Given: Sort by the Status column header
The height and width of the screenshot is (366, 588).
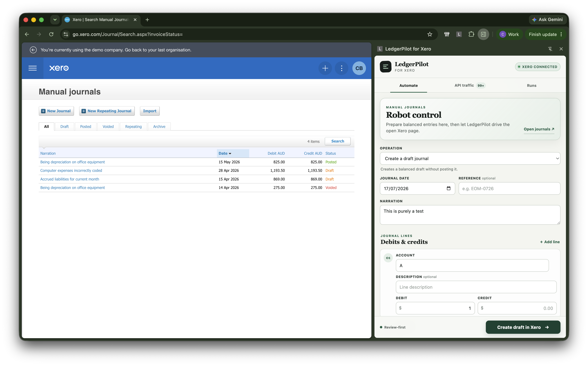Looking at the screenshot, I should click(x=330, y=153).
